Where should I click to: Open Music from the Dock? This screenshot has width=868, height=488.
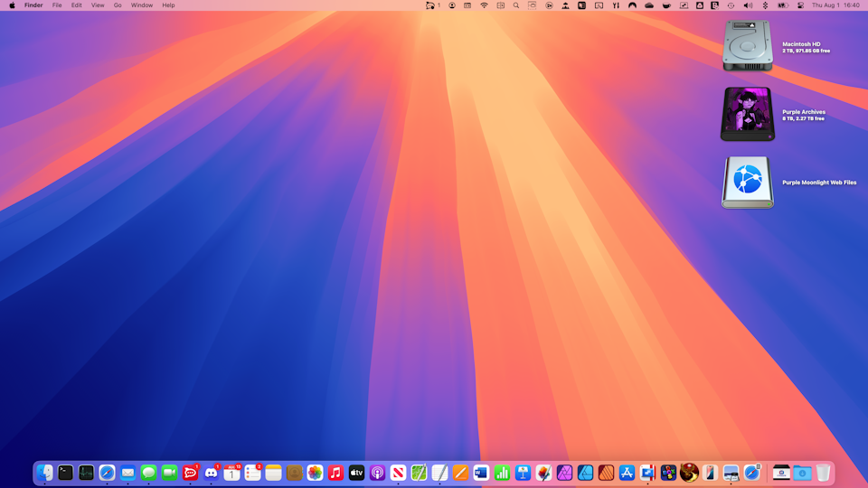pos(335,473)
